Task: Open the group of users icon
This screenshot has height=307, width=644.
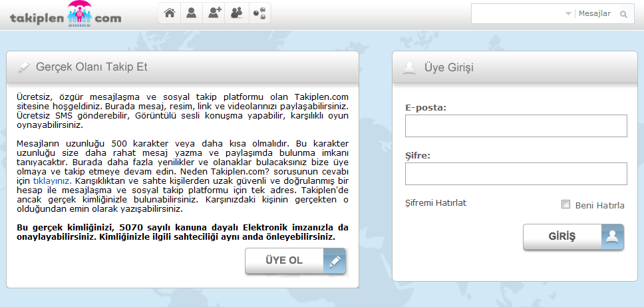Action: pos(237,13)
